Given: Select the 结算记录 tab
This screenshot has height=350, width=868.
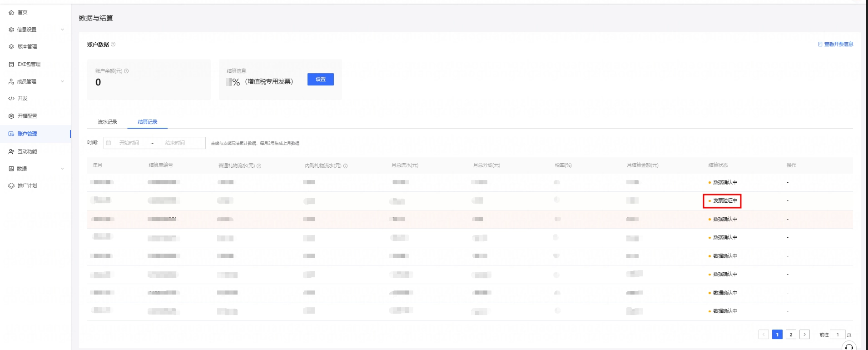Looking at the screenshot, I should [147, 122].
